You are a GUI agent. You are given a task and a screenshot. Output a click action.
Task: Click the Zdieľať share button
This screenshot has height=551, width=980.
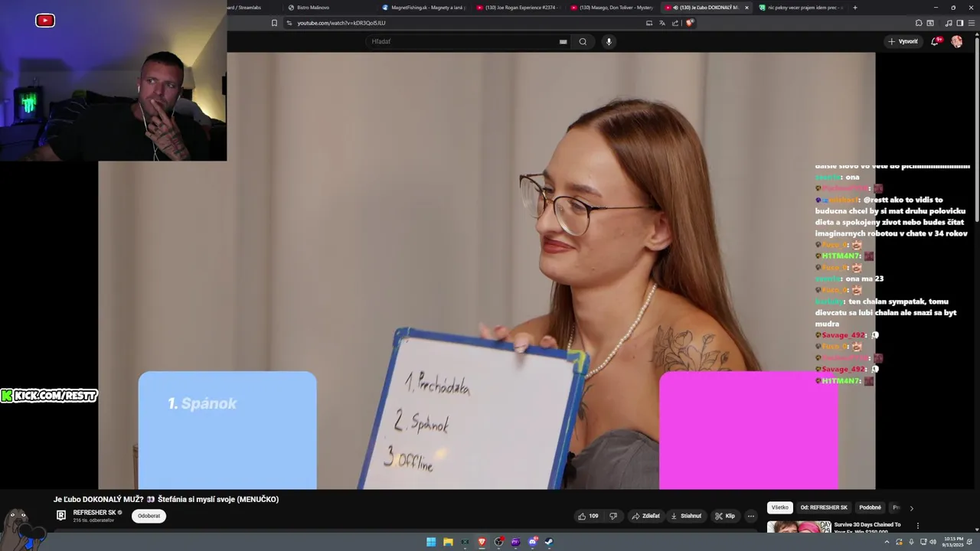[645, 516]
